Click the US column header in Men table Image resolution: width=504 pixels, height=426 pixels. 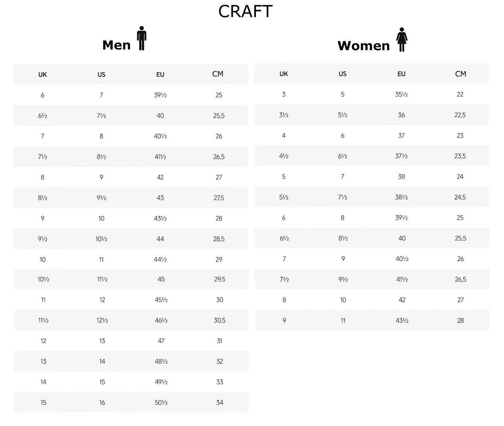point(101,74)
